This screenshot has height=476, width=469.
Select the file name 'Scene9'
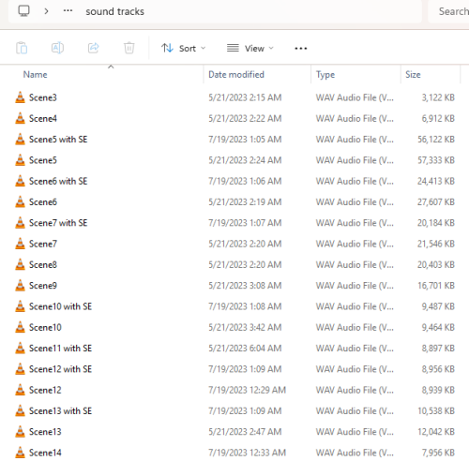[43, 286]
